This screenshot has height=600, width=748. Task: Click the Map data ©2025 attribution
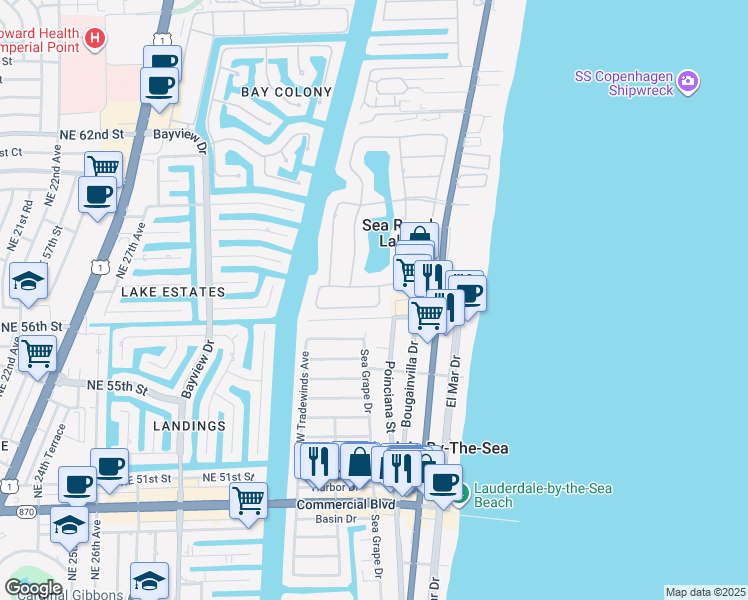705,592
